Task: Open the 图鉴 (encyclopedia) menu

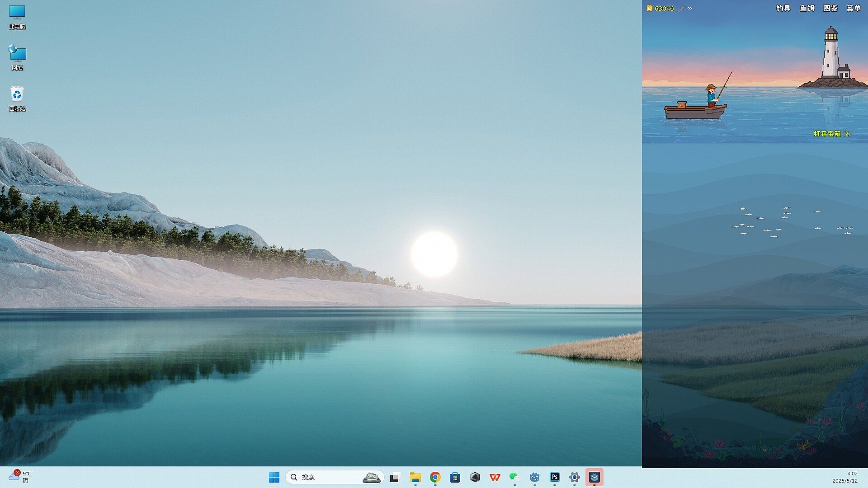Action: [830, 8]
